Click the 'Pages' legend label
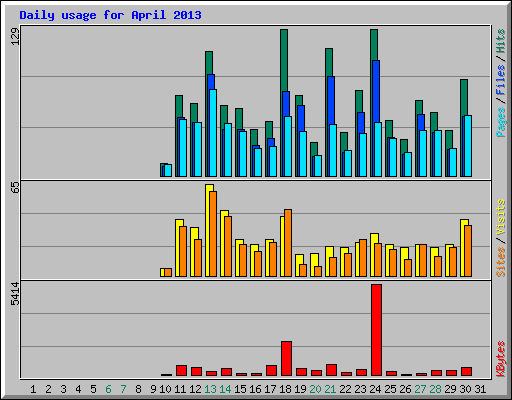 pyautogui.click(x=500, y=122)
